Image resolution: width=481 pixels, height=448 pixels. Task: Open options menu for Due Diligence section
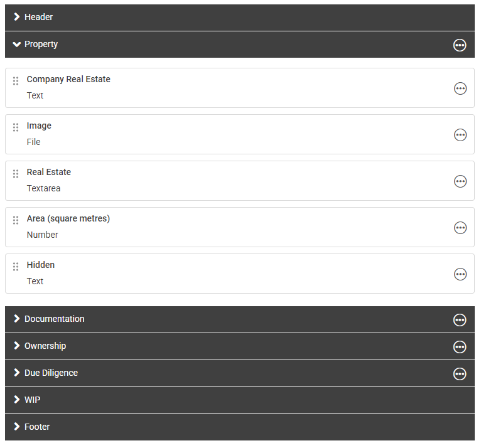(460, 374)
